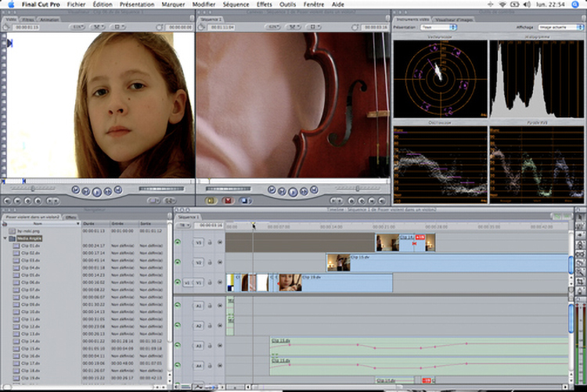Toggle Auto Select on track V2
The height and width of the screenshot is (392, 587).
[220, 262]
